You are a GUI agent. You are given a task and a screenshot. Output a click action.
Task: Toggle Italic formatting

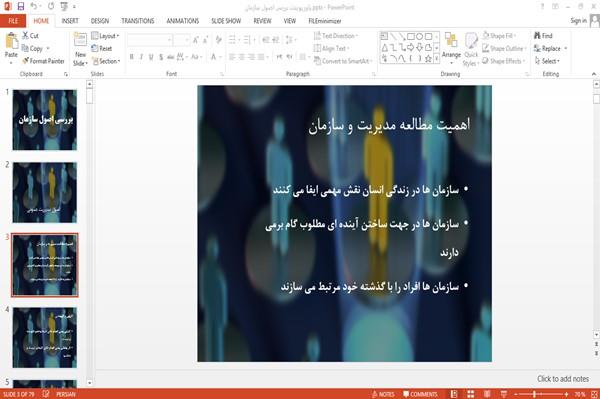pos(141,57)
